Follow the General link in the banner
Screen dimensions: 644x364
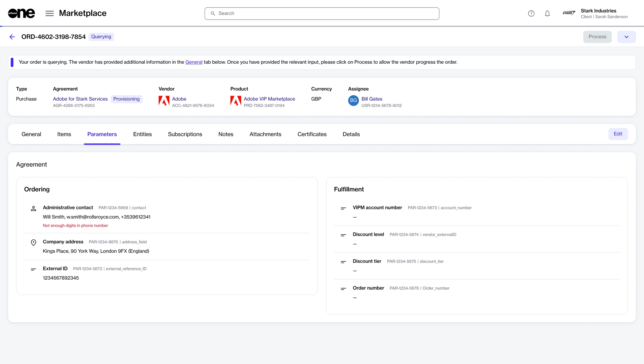[x=194, y=62]
